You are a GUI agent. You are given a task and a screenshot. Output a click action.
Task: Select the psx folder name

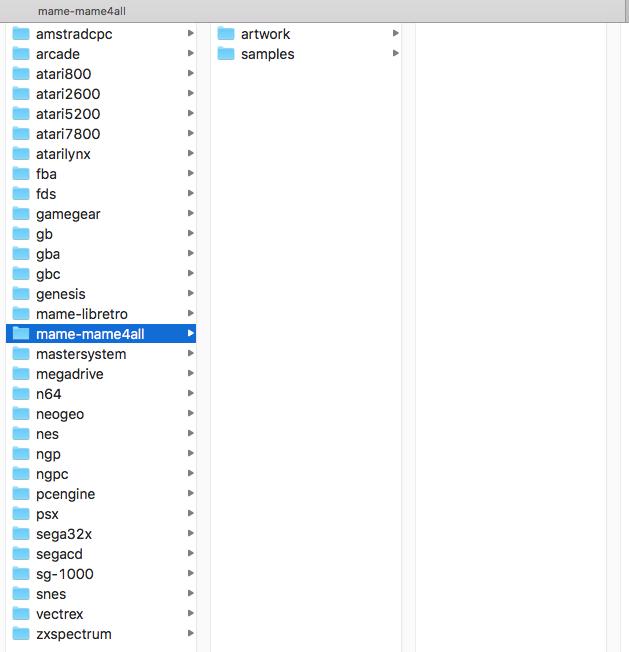[47, 514]
